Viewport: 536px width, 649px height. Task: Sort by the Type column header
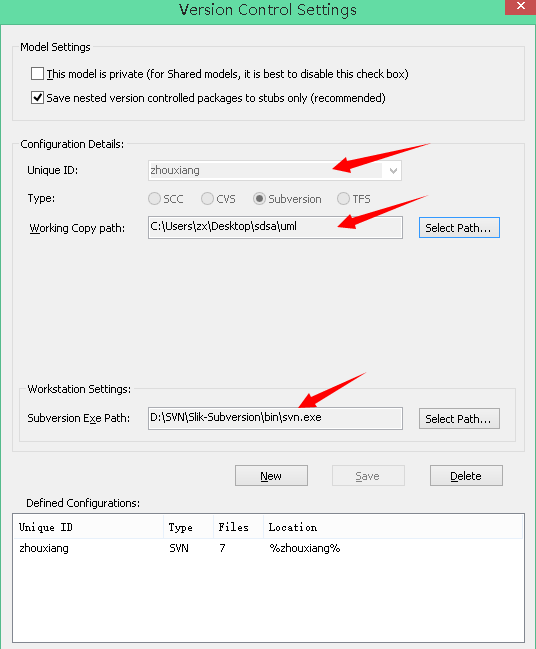coord(188,527)
